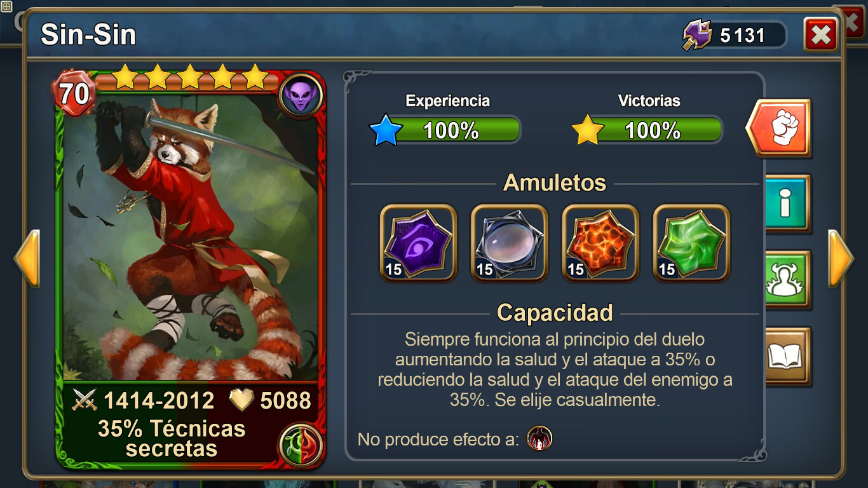Click the purple alien faction icon
The image size is (868, 488).
301,96
